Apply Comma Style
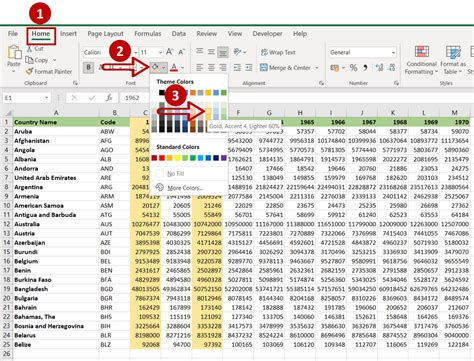474x361 pixels. click(x=366, y=68)
